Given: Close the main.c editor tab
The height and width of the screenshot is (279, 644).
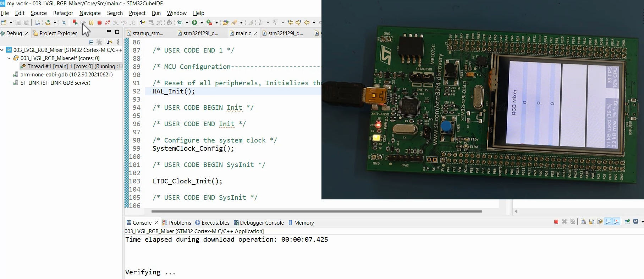Looking at the screenshot, I should [255, 33].
